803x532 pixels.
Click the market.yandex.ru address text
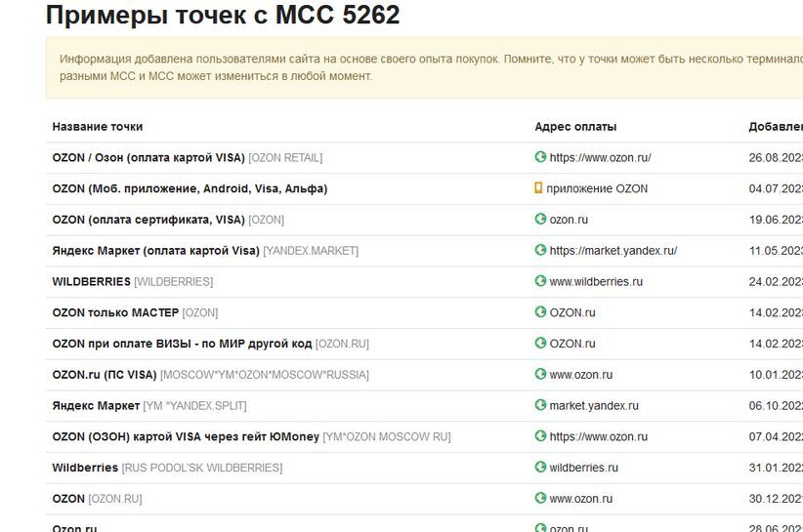(x=594, y=406)
